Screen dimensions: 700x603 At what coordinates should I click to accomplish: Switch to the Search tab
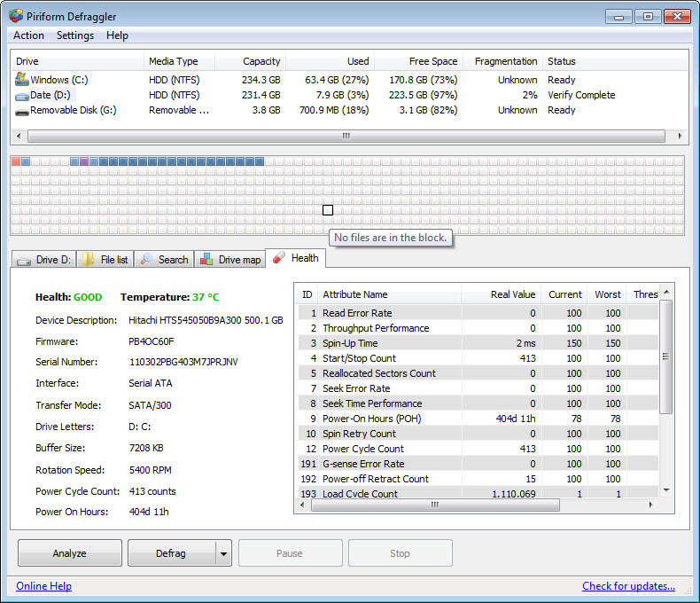[x=164, y=260]
